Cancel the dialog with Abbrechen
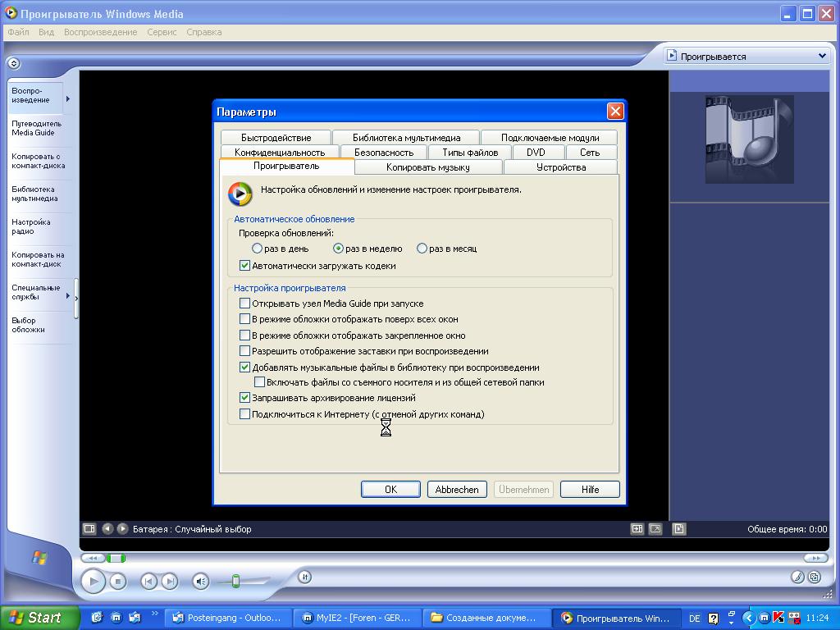The width and height of the screenshot is (840, 630). (x=457, y=489)
